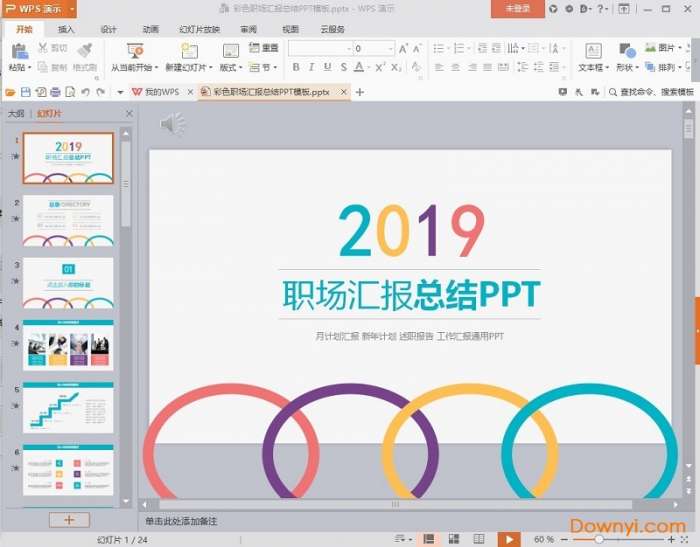Expand the Paste (粘贴) dropdown arrow

[x=29, y=68]
